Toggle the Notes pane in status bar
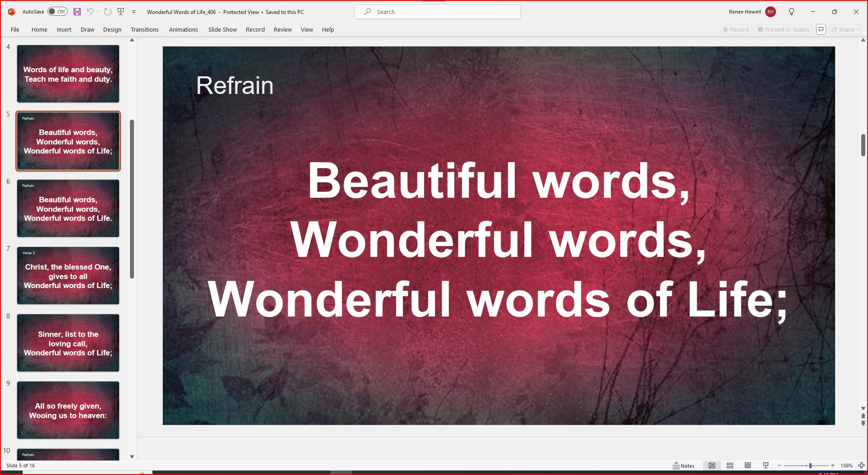This screenshot has height=475, width=868. point(683,466)
